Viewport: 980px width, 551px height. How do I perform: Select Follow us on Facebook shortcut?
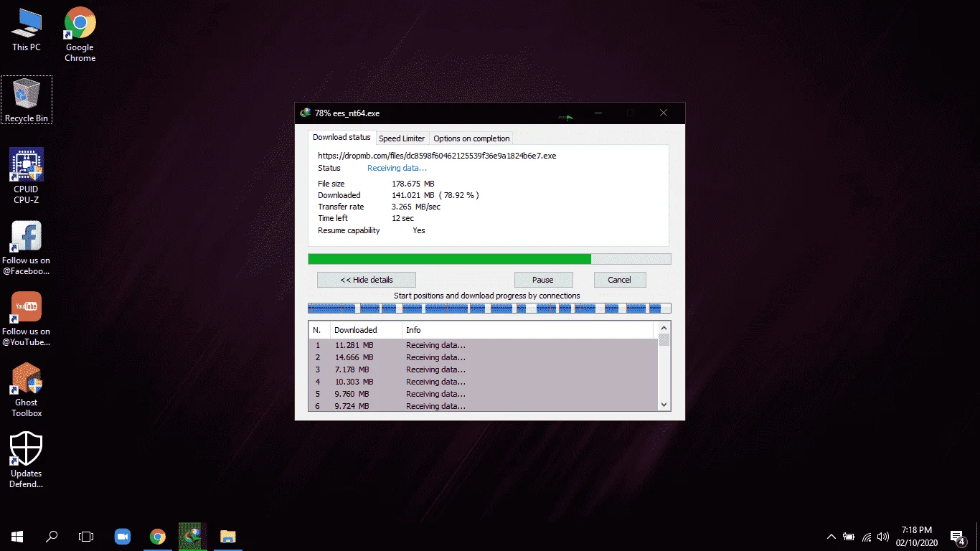(27, 248)
